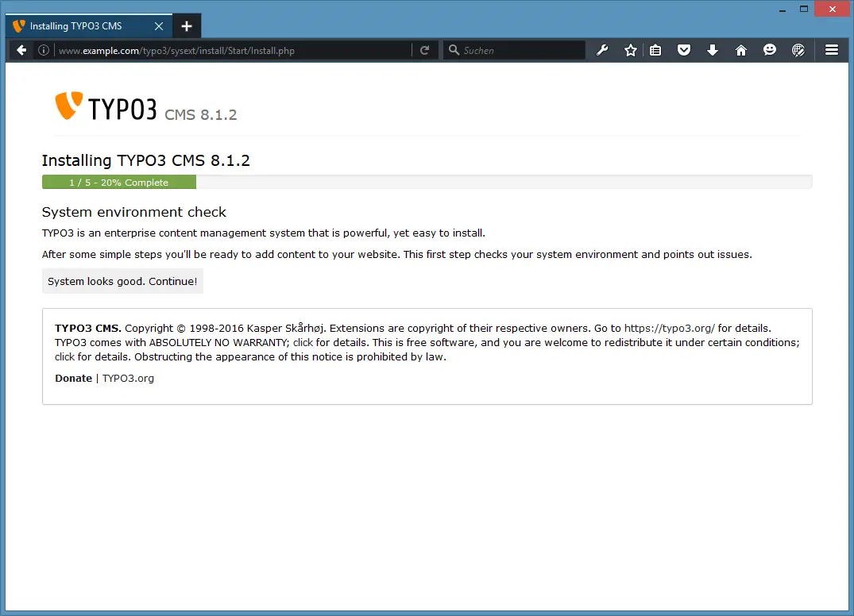Screen dimensions: 854x616
Task: Close the Installing TYPO3 CMS tab
Action: tap(159, 26)
